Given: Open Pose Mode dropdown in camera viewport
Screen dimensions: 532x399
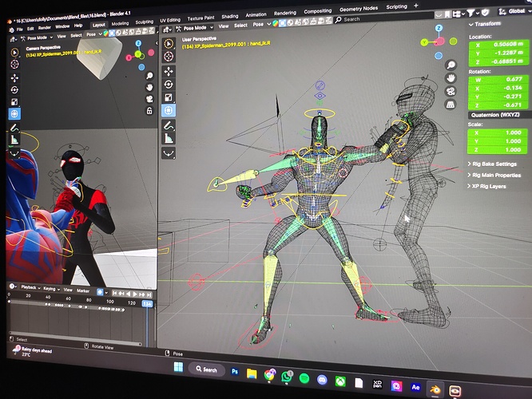Looking at the screenshot, I should click(37, 38).
